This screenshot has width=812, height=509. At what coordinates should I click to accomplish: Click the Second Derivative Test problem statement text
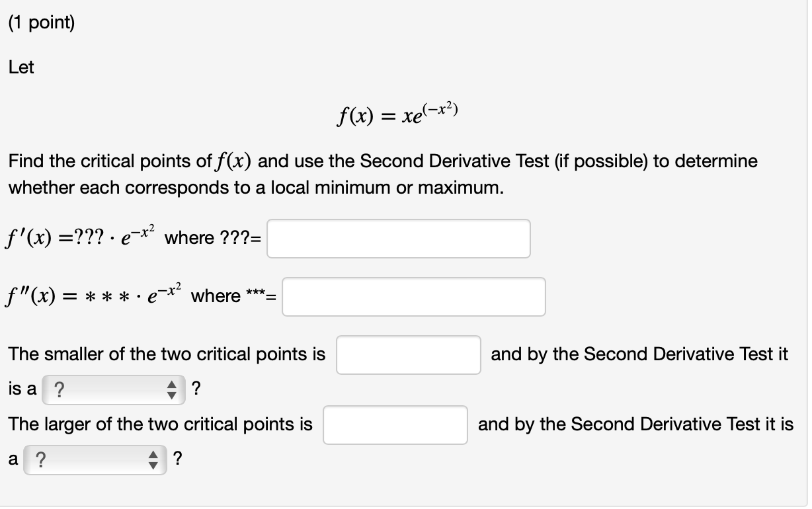pyautogui.click(x=382, y=174)
